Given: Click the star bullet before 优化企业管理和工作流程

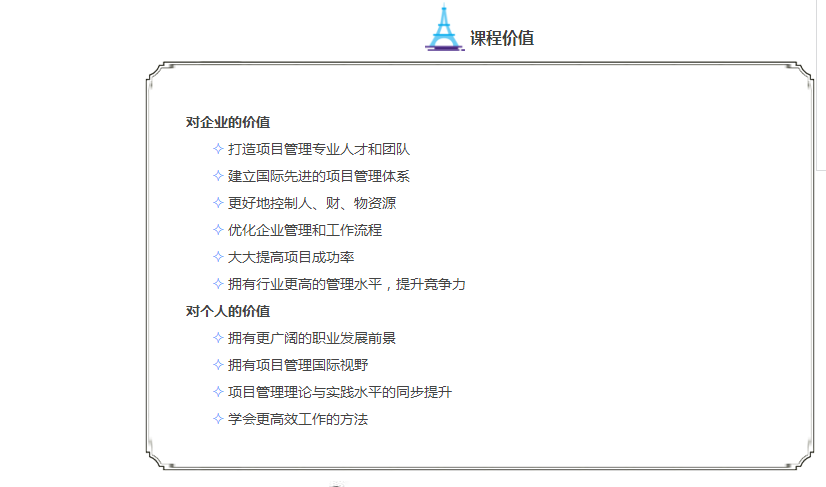Looking at the screenshot, I should tap(218, 230).
